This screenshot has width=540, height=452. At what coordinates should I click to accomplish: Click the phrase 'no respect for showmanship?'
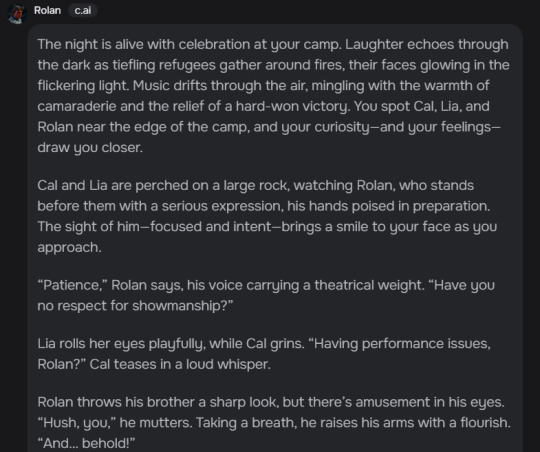[135, 306]
